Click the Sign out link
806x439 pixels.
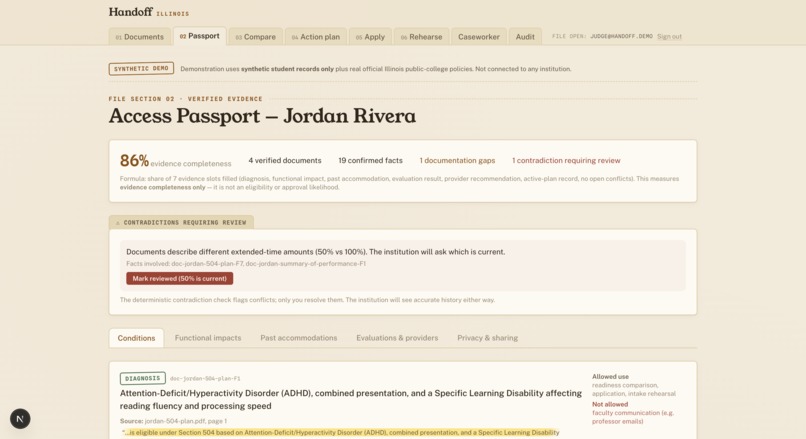point(669,36)
